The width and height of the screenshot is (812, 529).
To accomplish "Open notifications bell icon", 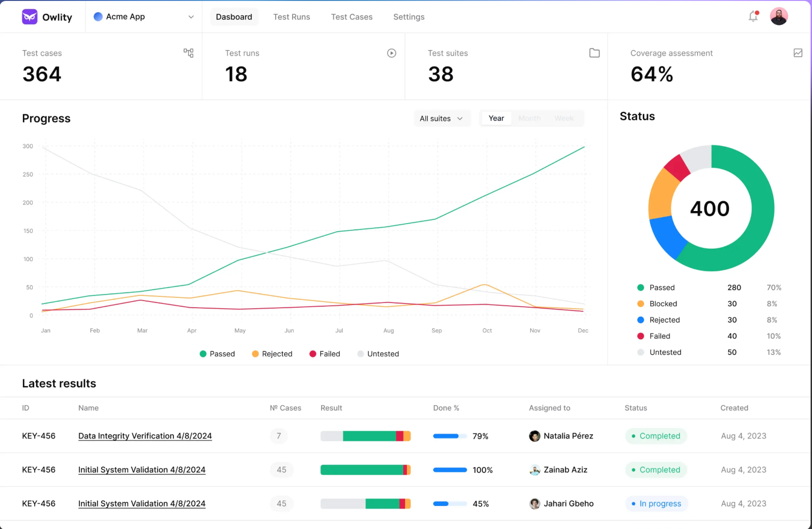I will coord(753,16).
